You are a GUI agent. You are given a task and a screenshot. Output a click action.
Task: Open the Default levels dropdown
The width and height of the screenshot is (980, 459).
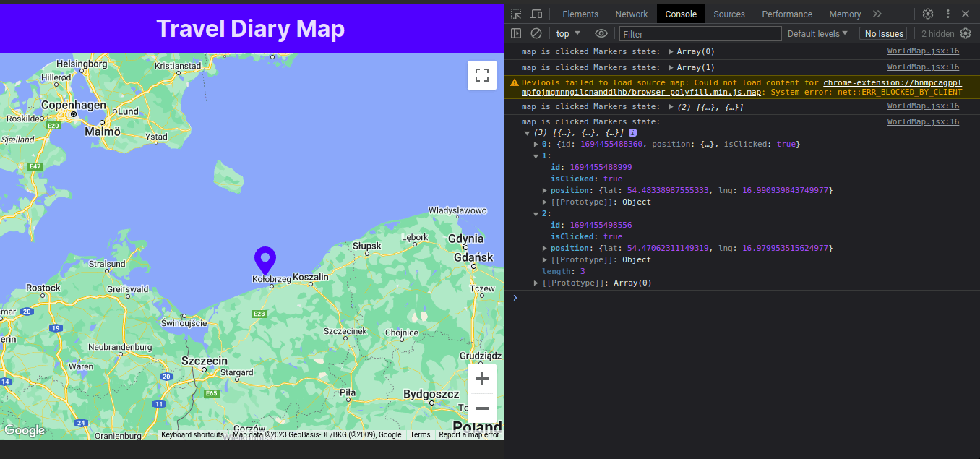click(817, 33)
